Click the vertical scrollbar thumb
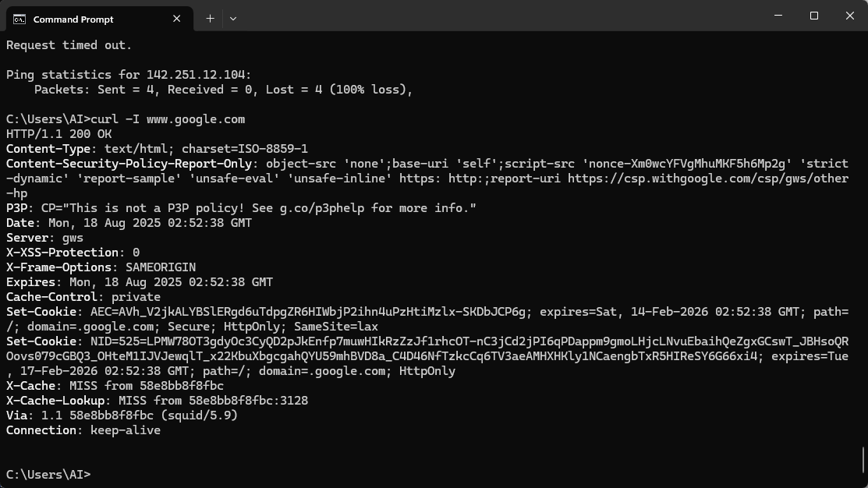Image resolution: width=868 pixels, height=488 pixels. click(x=863, y=461)
